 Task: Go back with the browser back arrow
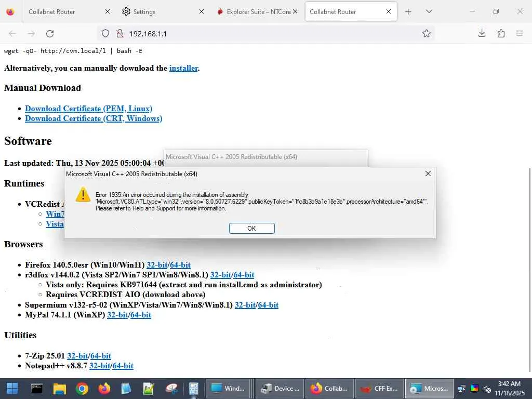coord(12,34)
